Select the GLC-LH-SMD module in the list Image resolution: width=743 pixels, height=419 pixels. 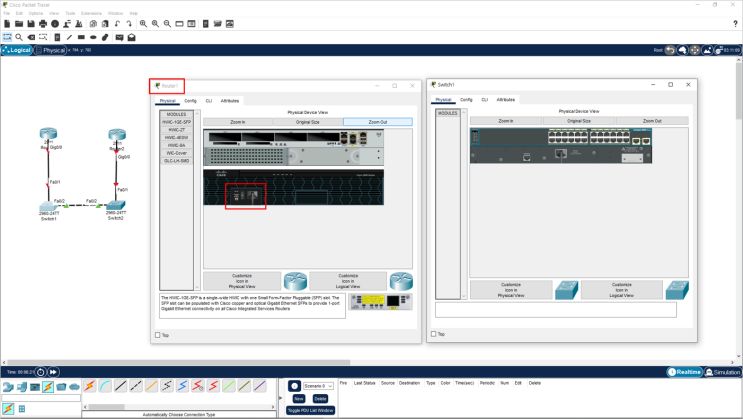tap(176, 161)
